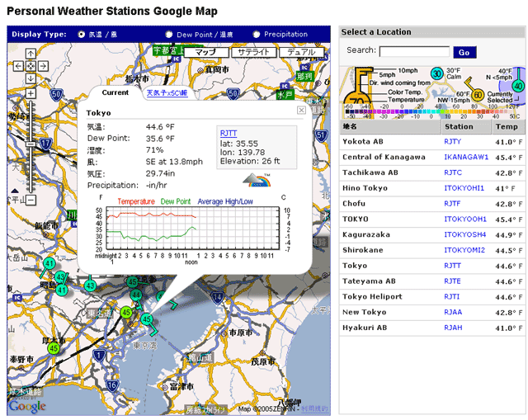Select Yokota AB row name

363,141
